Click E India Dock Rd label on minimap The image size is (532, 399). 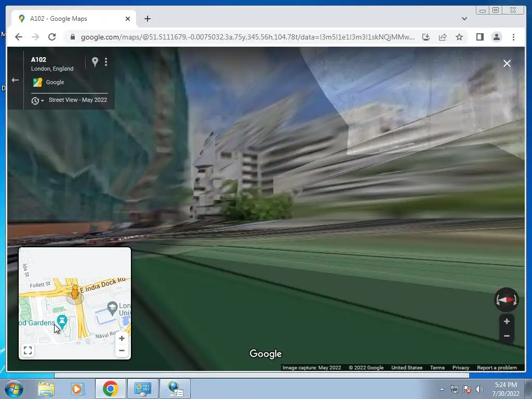pos(104,285)
